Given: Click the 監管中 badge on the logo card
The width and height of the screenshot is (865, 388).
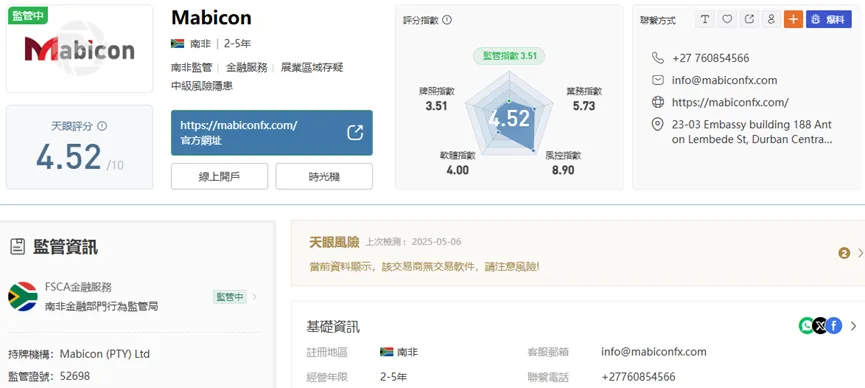Looking at the screenshot, I should pyautogui.click(x=28, y=15).
